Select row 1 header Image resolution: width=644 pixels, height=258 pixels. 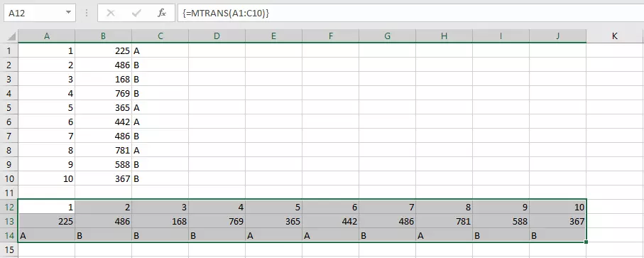point(9,51)
